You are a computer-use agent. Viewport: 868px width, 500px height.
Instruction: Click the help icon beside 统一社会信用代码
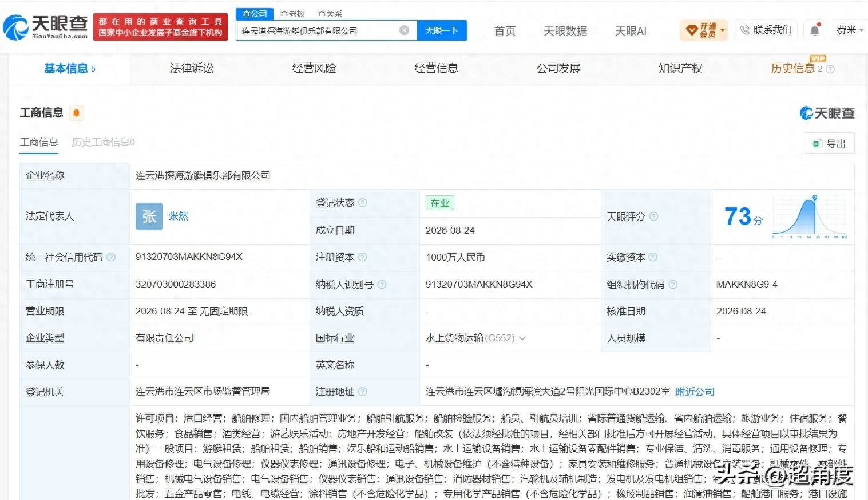click(x=111, y=257)
